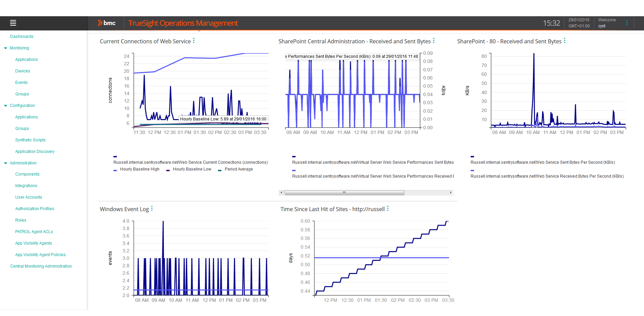The image size is (644, 316).
Task: Click Current Connections of Web Service title
Action: (145, 41)
